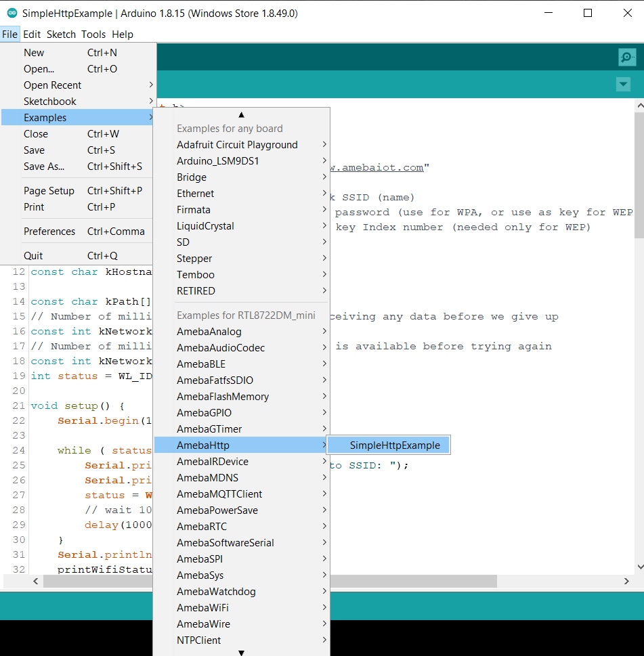Click the amebaiot.com link in the code
The width and height of the screenshot is (644, 656).
(x=377, y=167)
